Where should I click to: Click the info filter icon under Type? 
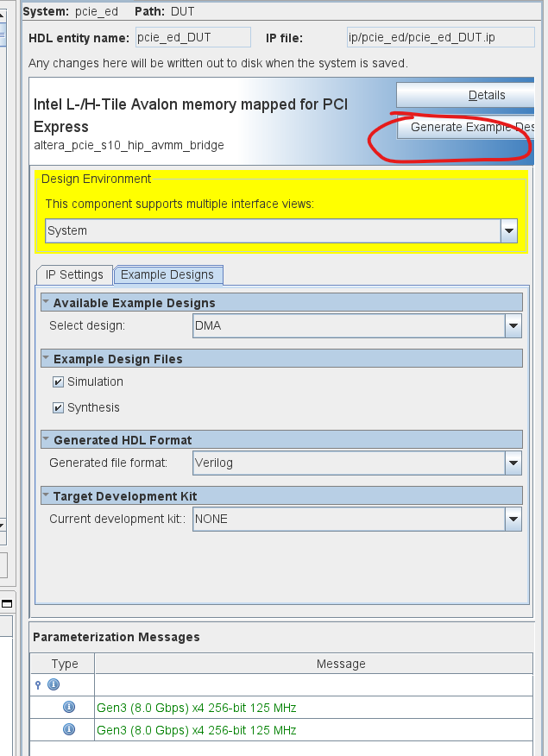54,684
